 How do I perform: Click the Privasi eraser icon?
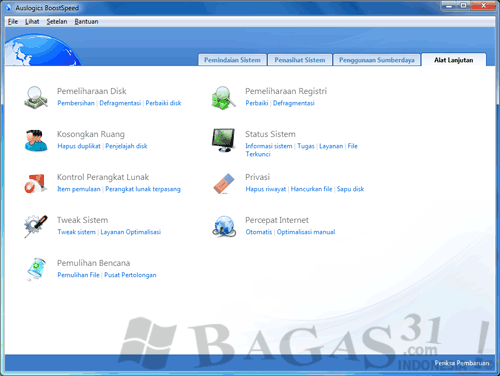(x=224, y=183)
